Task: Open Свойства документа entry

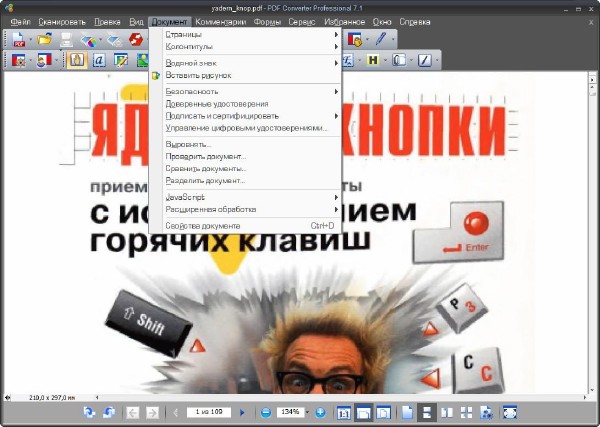Action: 203,225
